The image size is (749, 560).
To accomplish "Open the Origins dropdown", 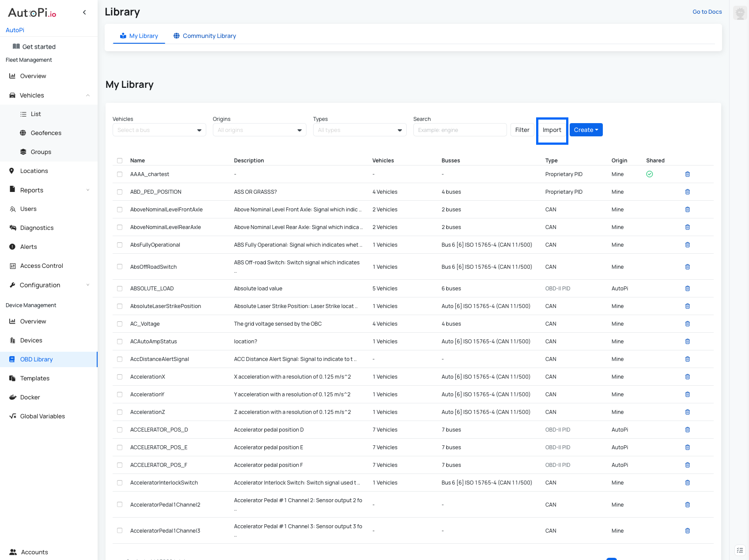I will coord(259,130).
